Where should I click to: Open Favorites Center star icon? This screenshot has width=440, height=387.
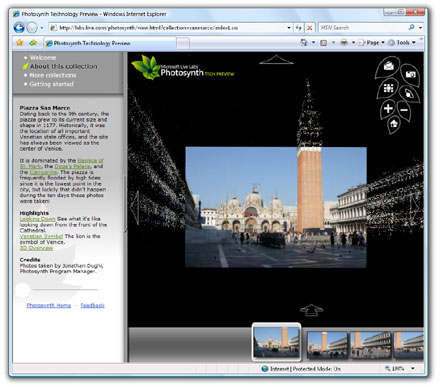tap(20, 43)
